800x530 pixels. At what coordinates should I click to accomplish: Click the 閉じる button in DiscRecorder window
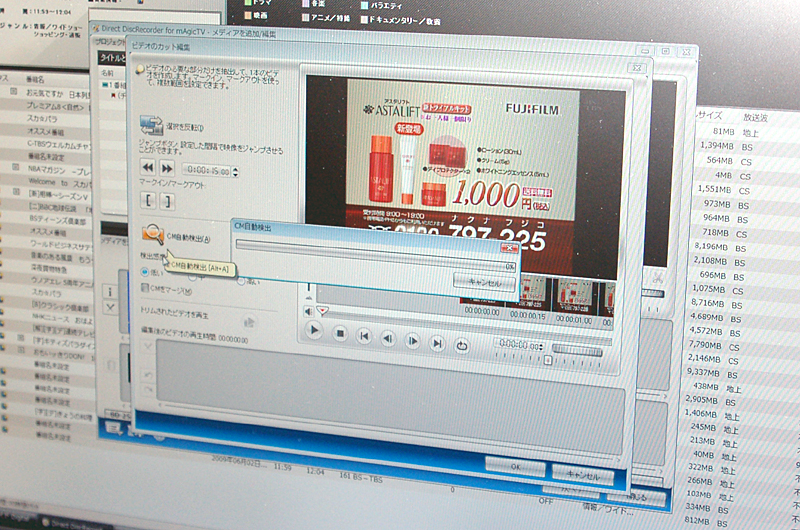(x=636, y=497)
